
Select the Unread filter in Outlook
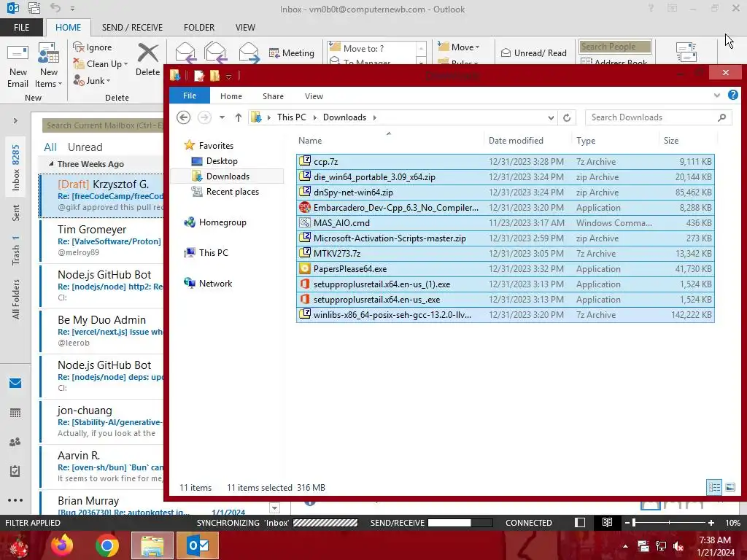[x=85, y=147]
